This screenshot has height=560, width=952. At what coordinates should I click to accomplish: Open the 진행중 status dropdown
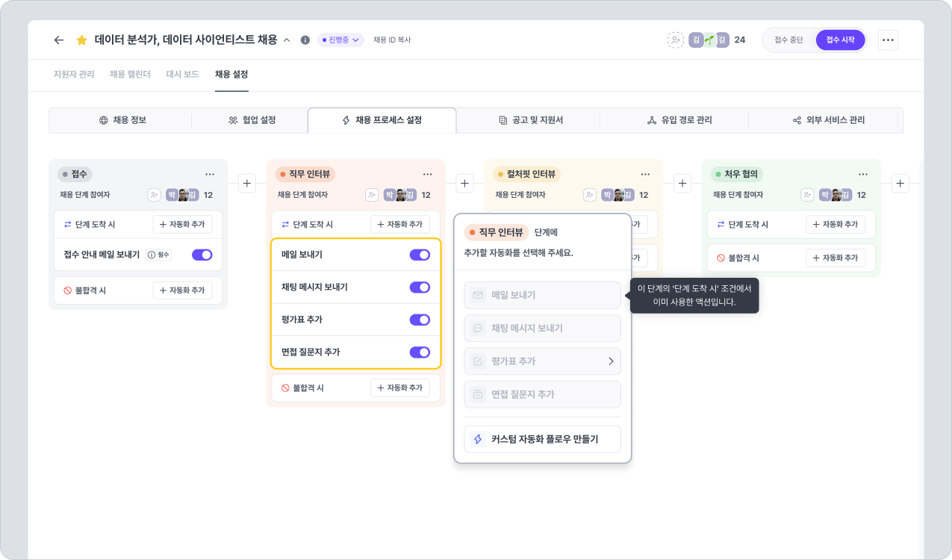pos(340,40)
